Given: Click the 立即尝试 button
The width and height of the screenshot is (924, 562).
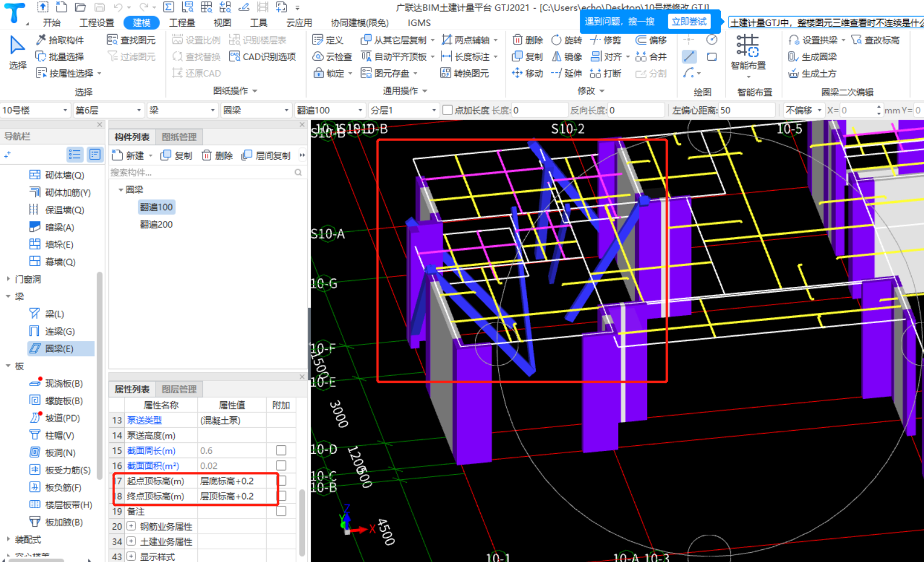Looking at the screenshot, I should point(689,21).
